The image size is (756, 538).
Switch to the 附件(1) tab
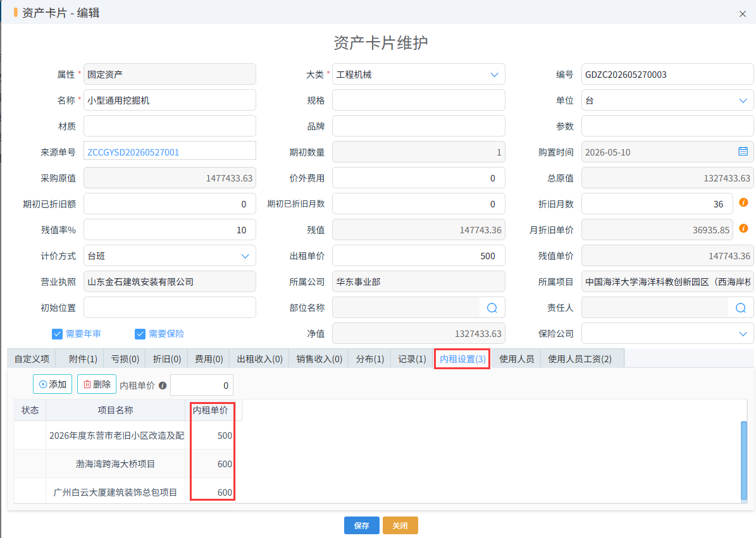point(83,359)
